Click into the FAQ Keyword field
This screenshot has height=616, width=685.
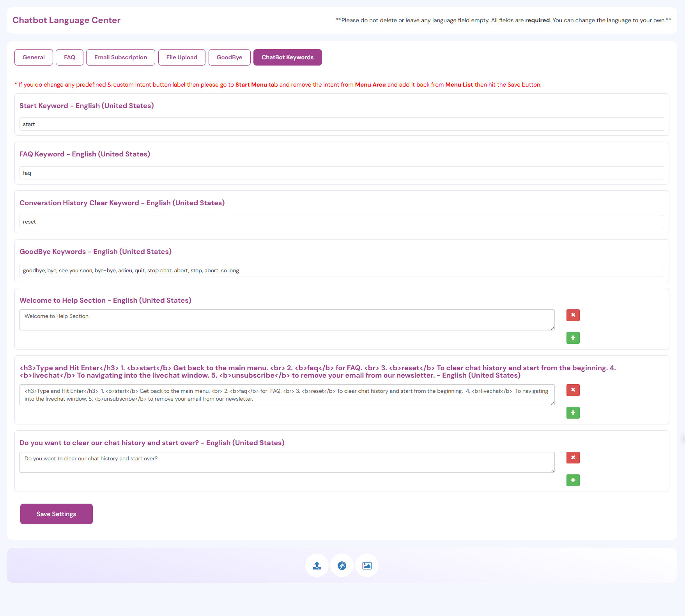pyautogui.click(x=342, y=173)
